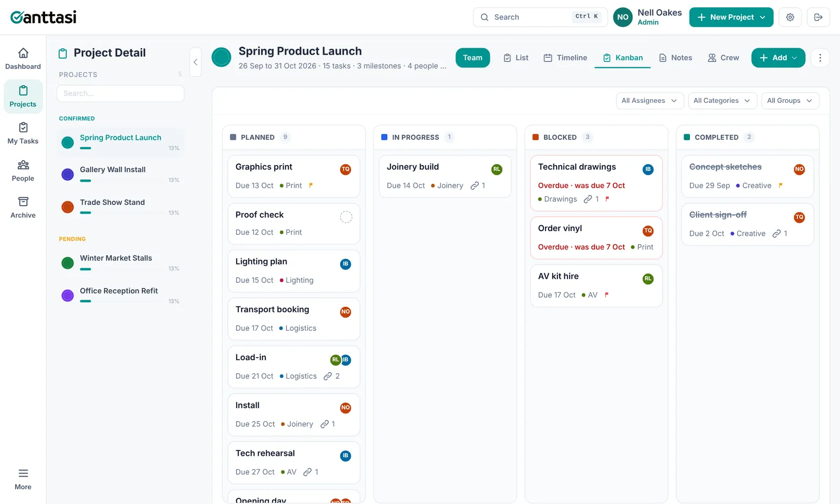
Task: Go to the People section
Action: pos(23,171)
